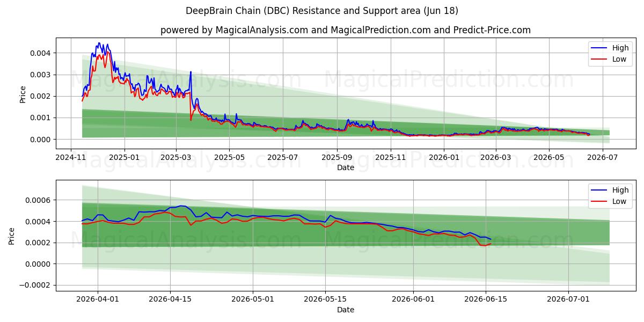
Task: Click the '2026-04-15' x-axis label
Action: coord(170,300)
